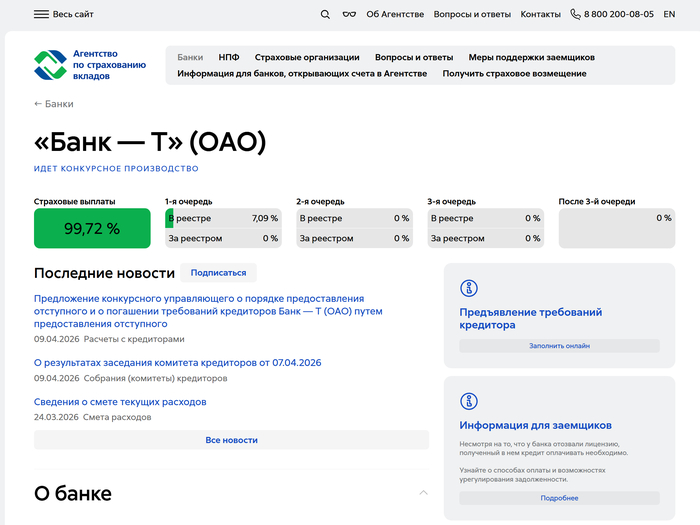700x525 pixels.
Task: Click the 'После 3-й очереди' 0 % block
Action: pos(617,228)
